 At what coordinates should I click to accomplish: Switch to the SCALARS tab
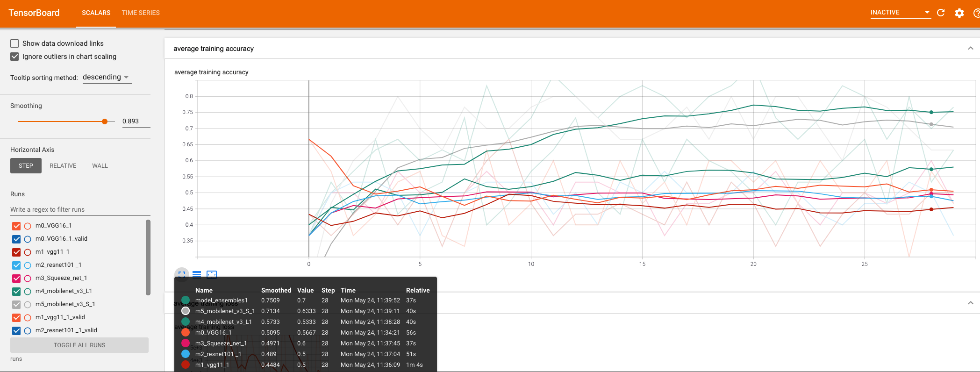[96, 13]
